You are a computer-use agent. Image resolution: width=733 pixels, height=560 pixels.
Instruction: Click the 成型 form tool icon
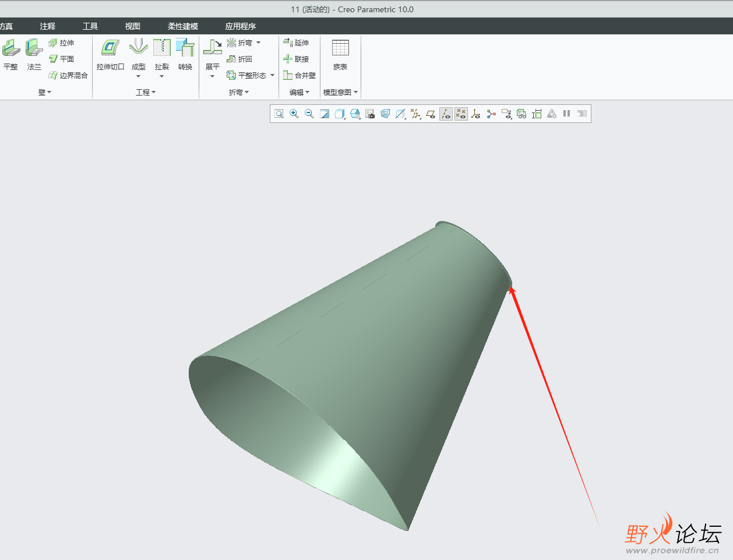(138, 48)
